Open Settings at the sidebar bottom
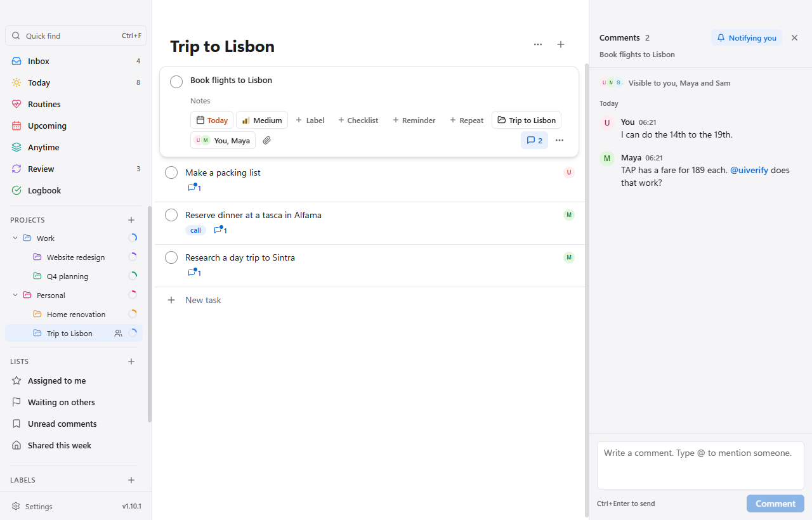This screenshot has height=520, width=812. click(32, 507)
